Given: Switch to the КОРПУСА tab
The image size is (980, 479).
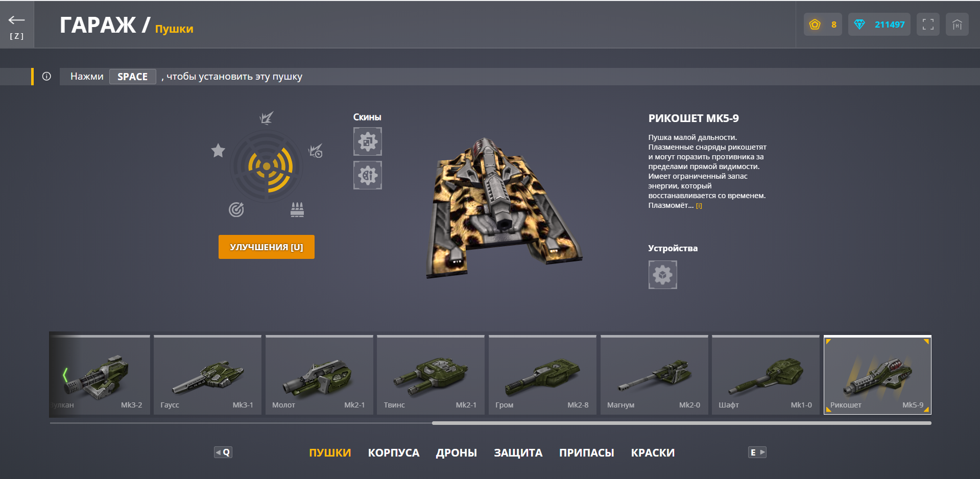Looking at the screenshot, I should [x=394, y=452].
